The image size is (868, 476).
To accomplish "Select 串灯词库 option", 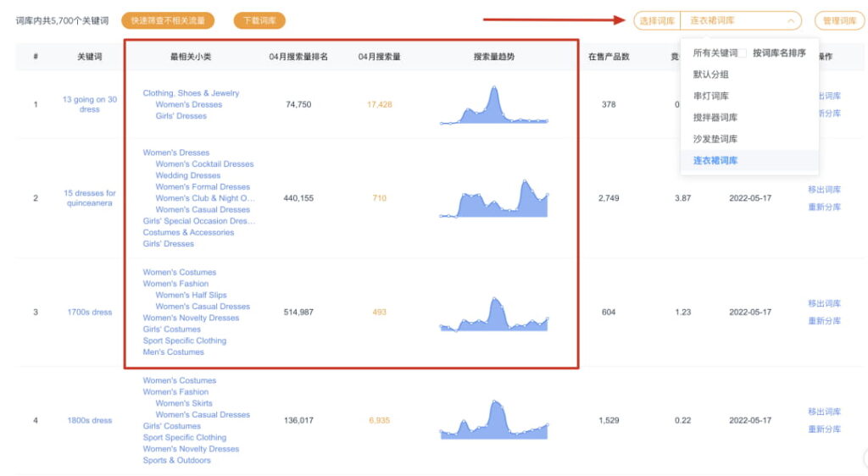I will click(x=710, y=97).
